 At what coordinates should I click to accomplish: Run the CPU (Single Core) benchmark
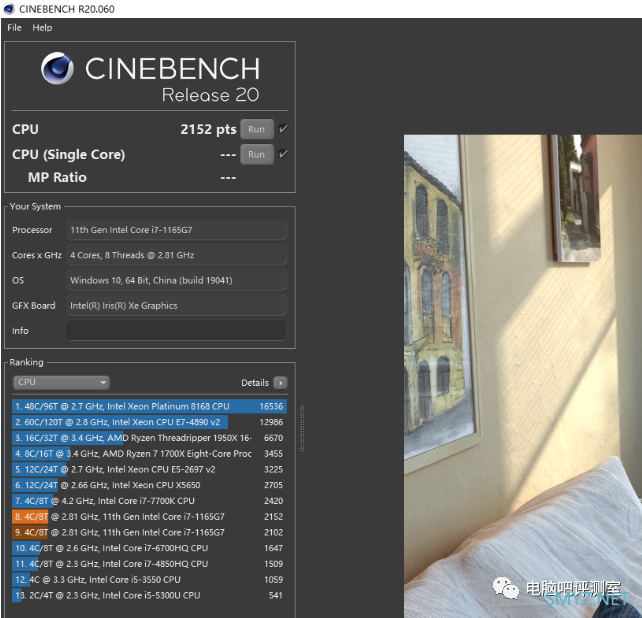pyautogui.click(x=257, y=154)
